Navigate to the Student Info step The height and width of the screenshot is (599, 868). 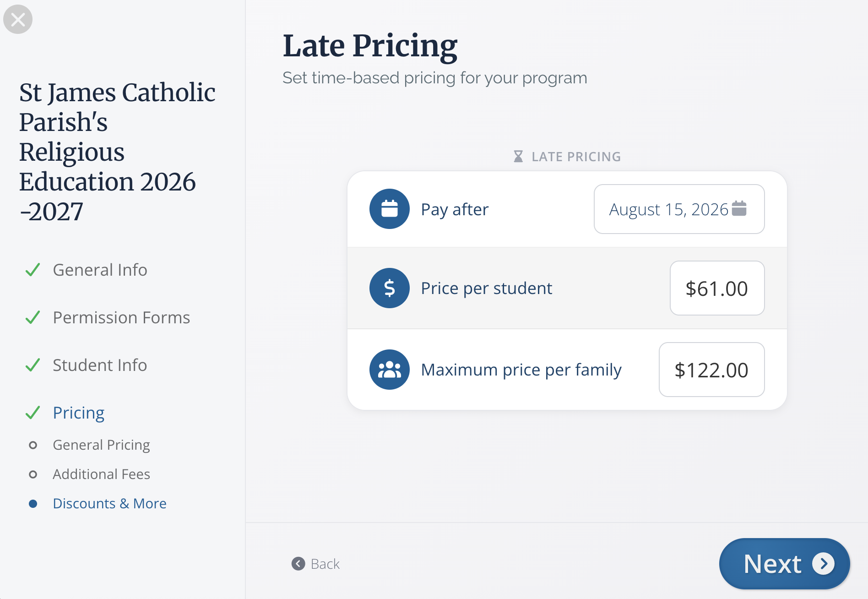100,365
